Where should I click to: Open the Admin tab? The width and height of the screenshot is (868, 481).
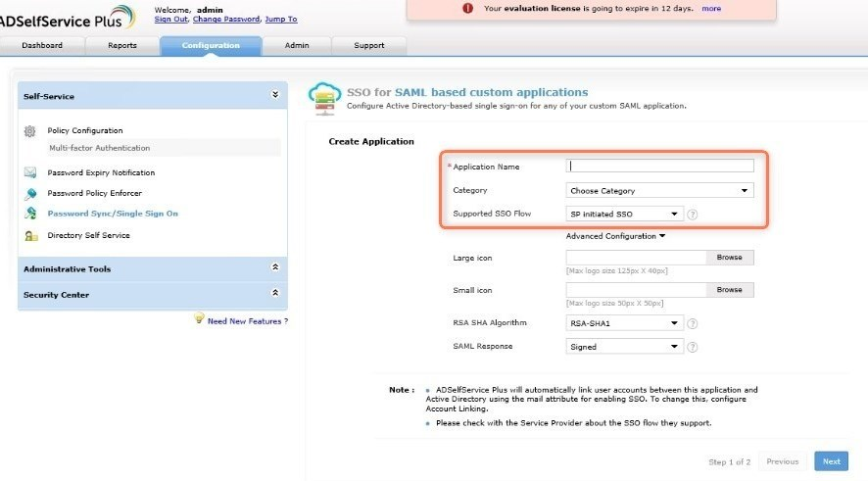[x=297, y=46]
